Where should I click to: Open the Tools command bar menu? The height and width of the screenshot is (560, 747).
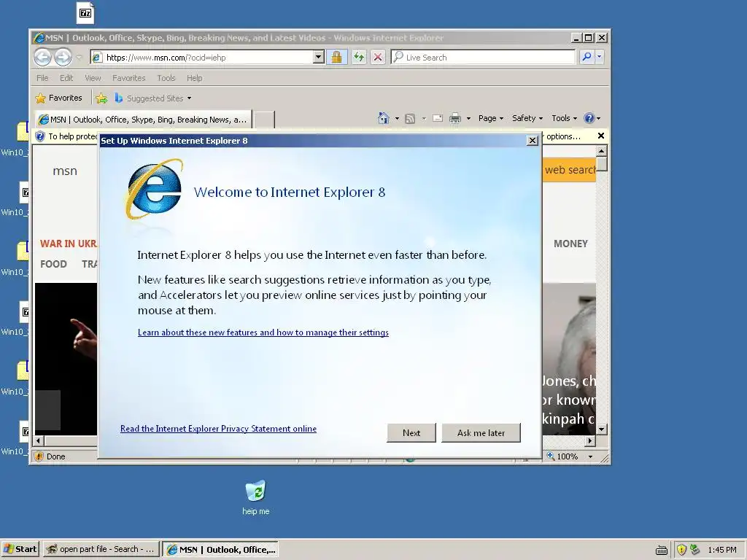coord(564,118)
